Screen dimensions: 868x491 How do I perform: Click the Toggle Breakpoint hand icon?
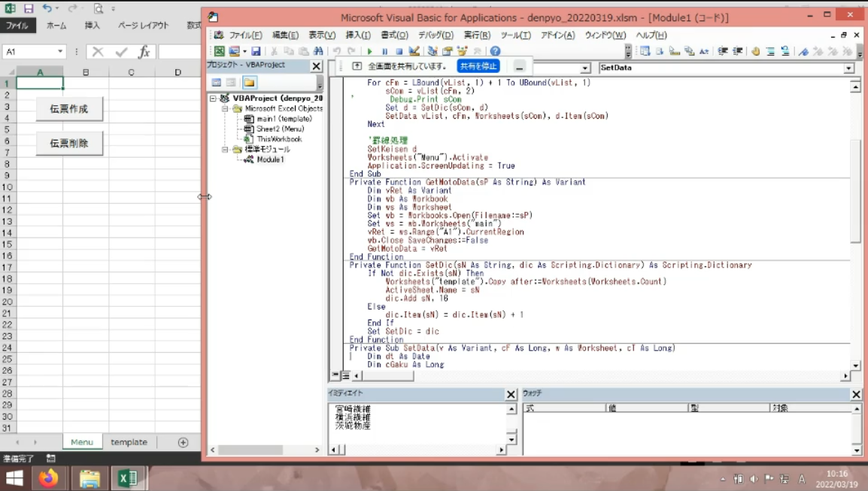click(756, 51)
